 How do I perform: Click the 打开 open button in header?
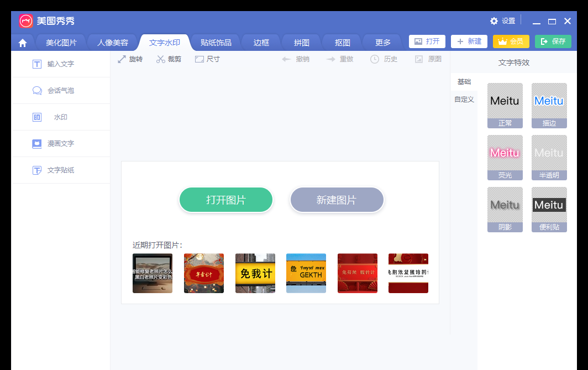[427, 41]
